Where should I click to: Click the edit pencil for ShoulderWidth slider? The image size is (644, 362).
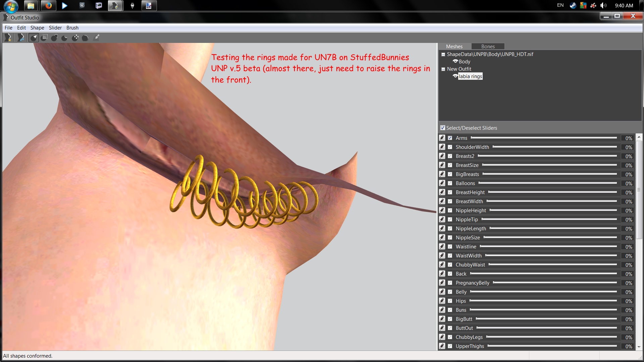pos(442,147)
